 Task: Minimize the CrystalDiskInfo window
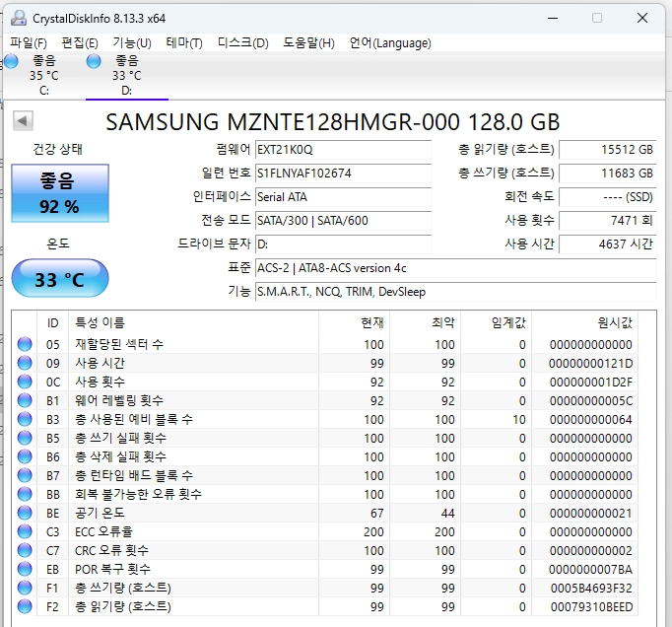[553, 18]
